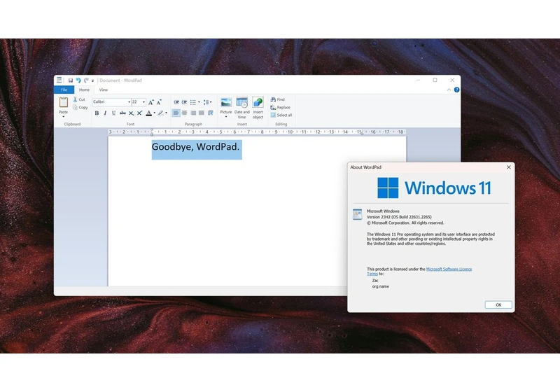Click the Save icon in quick access toolbar
This screenshot has height=392, width=560.
(71, 80)
